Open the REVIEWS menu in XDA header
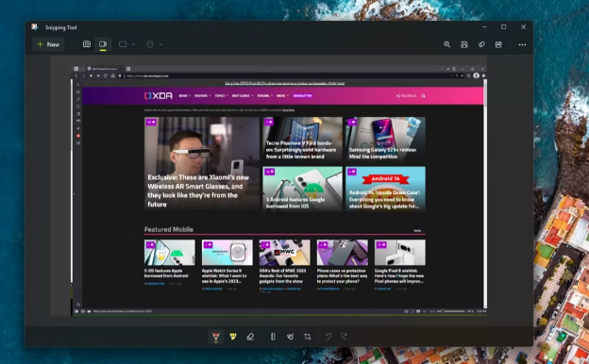The image size is (589, 364). tap(202, 96)
